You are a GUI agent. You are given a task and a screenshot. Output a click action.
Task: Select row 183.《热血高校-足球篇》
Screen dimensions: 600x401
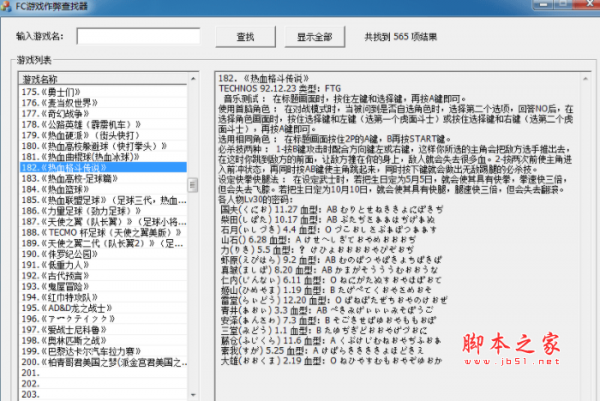(103, 178)
